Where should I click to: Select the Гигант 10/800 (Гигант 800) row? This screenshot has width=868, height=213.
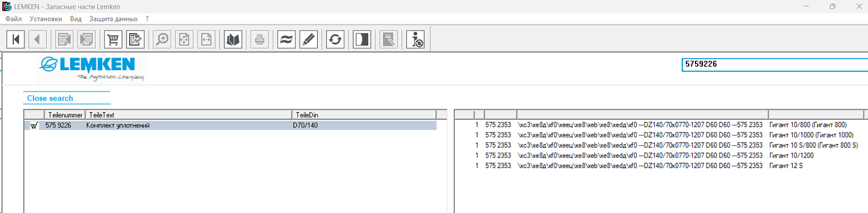pos(661,124)
